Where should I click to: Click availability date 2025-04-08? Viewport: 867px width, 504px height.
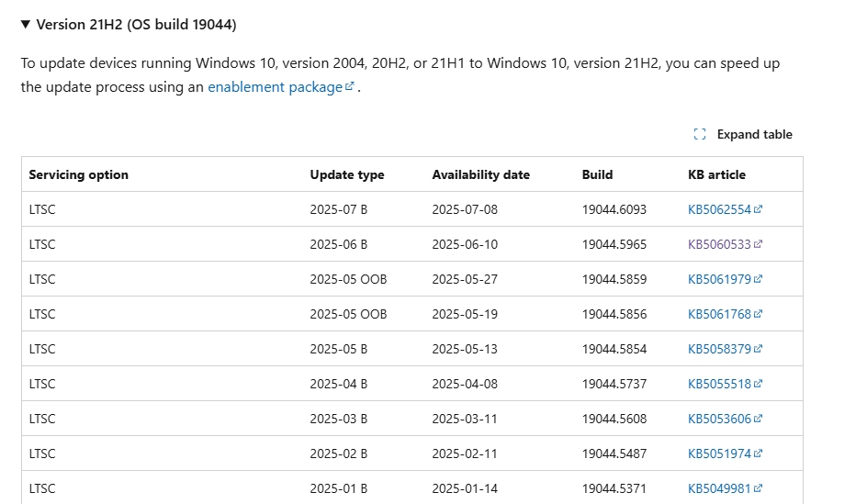(x=465, y=384)
